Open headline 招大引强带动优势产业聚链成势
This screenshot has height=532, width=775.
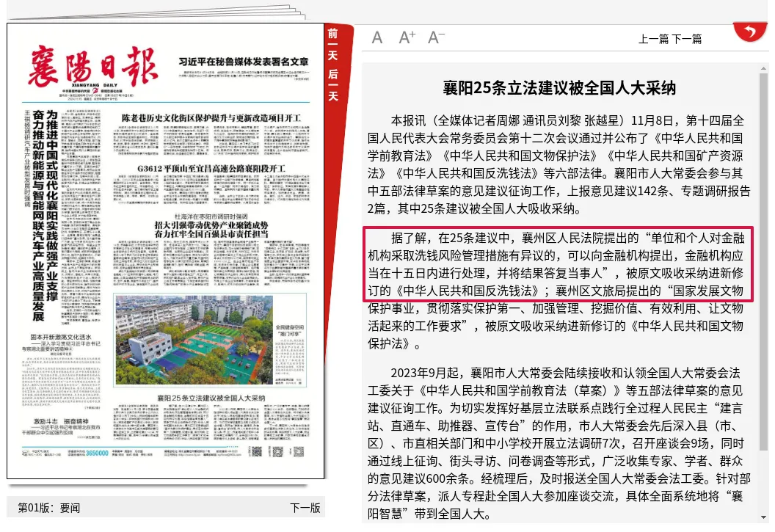pos(211,225)
